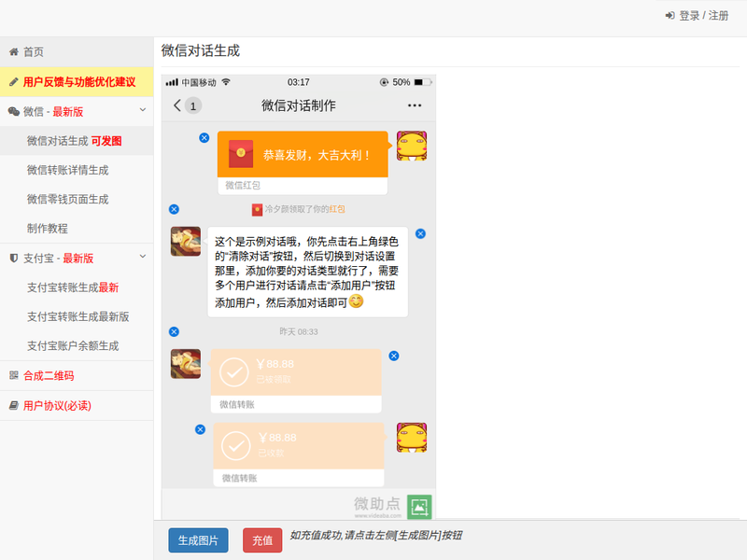
Task: Delete the 恭喜发财 red packet message
Action: pyautogui.click(x=204, y=137)
